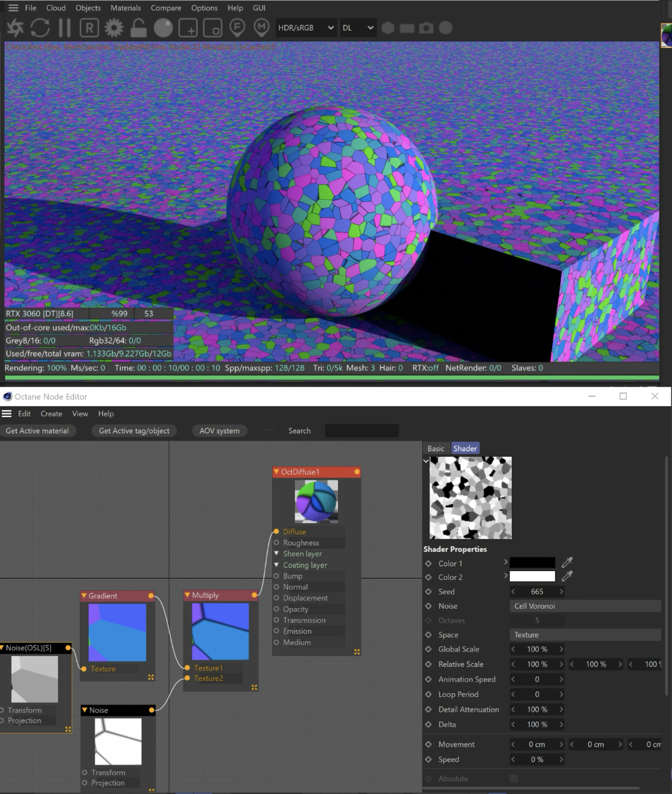Open Octane settings gear icon
Viewport: 672px width, 794px height.
point(114,28)
